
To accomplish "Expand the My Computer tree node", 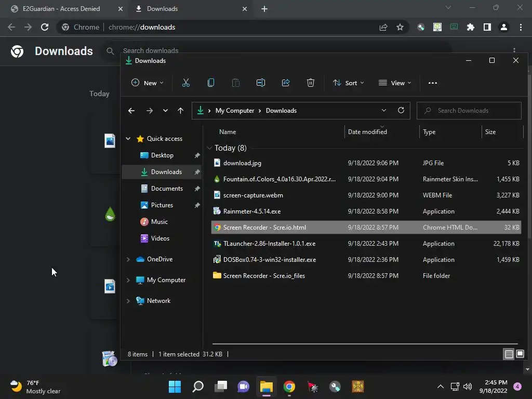I will 128,280.
